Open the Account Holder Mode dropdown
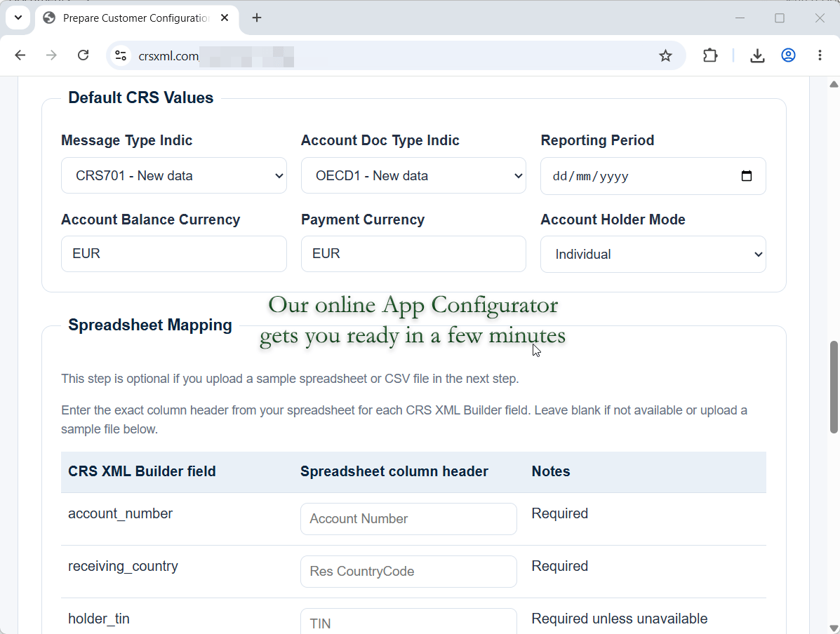Image resolution: width=840 pixels, height=634 pixels. pyautogui.click(x=653, y=255)
